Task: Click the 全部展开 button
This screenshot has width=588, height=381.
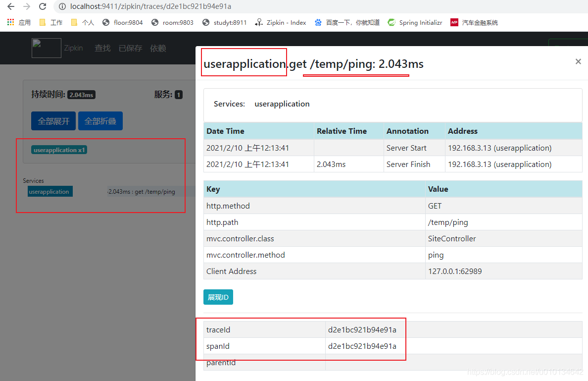Action: pos(53,121)
